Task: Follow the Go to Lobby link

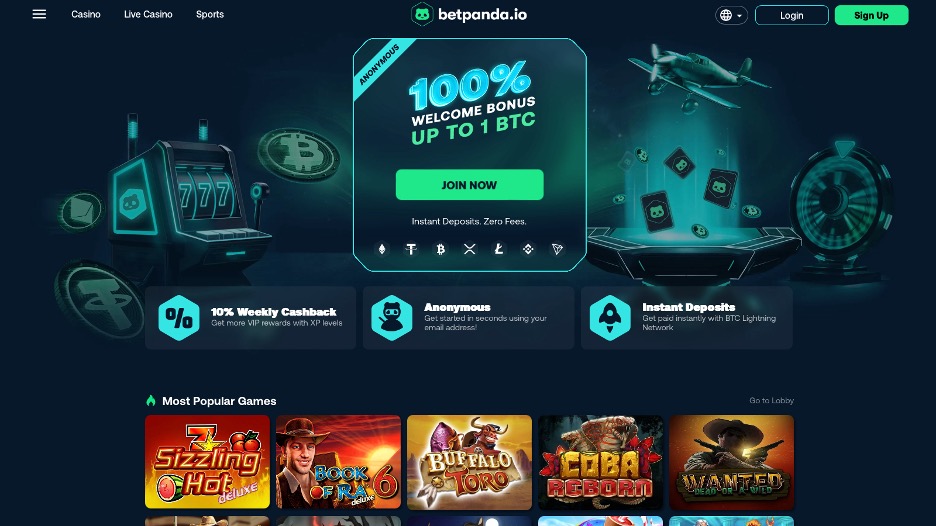Action: click(x=771, y=401)
